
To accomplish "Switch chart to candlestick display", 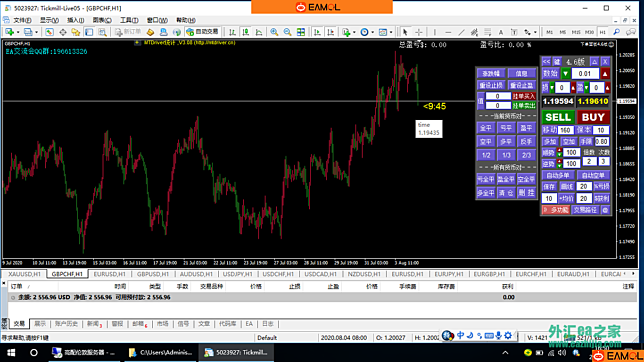I will pyautogui.click(x=246, y=32).
